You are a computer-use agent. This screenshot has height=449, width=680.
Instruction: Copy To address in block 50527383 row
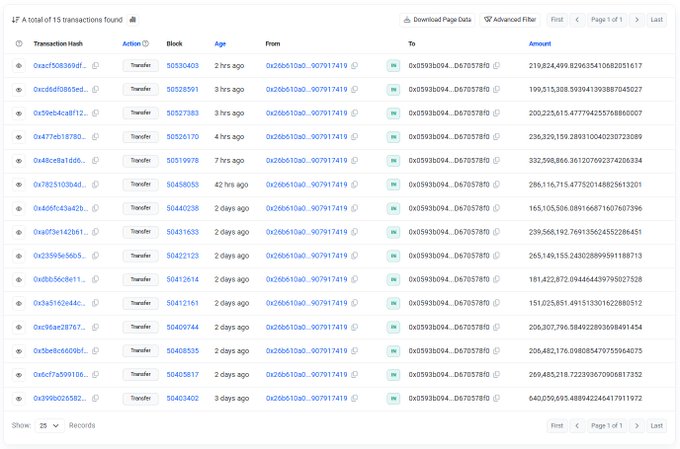(x=497, y=113)
